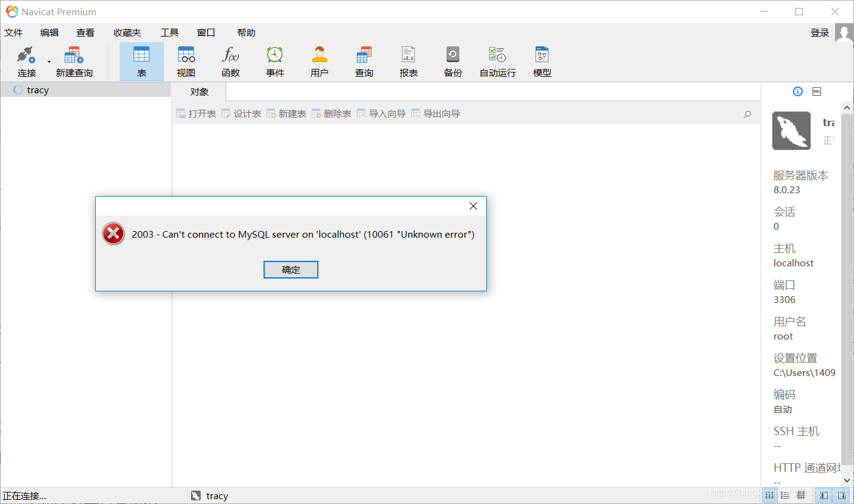
Task: Switch to detail view in status bar
Action: click(801, 495)
